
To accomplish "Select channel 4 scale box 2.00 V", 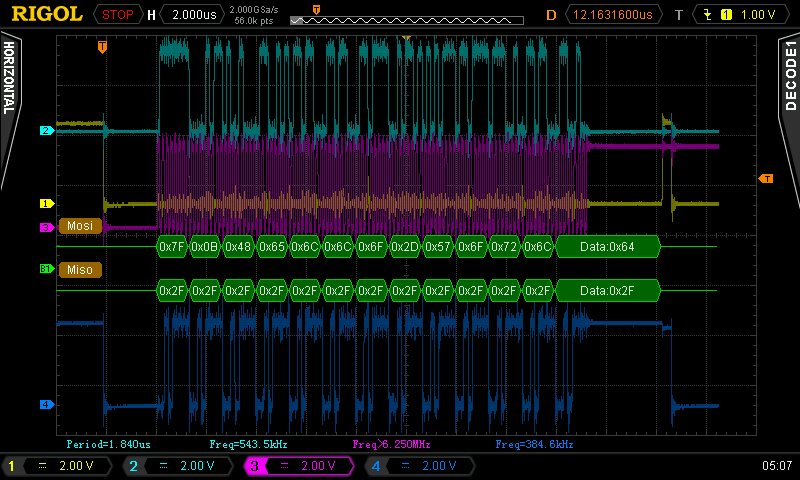I will (x=420, y=466).
